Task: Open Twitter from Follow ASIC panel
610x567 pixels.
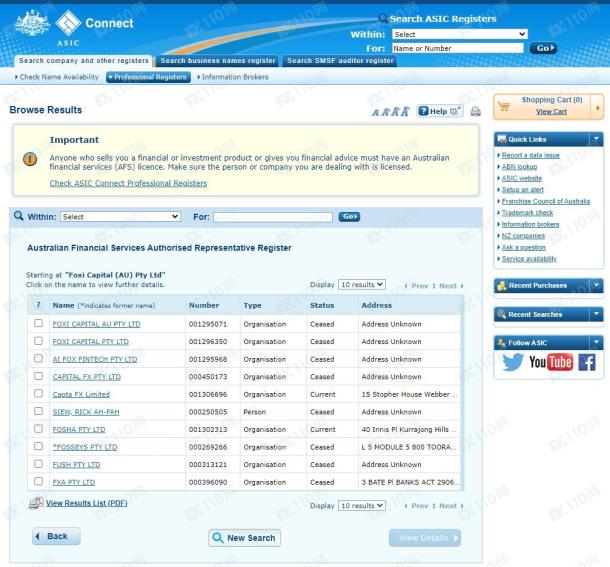Action: click(x=513, y=362)
